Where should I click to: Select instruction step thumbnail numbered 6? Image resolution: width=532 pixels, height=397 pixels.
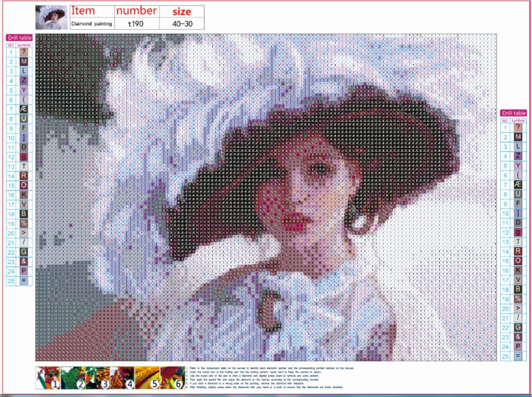pos(172,378)
